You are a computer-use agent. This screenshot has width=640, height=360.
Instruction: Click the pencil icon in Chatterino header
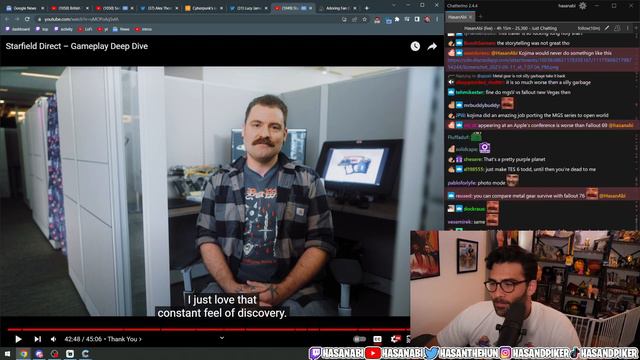point(607,28)
